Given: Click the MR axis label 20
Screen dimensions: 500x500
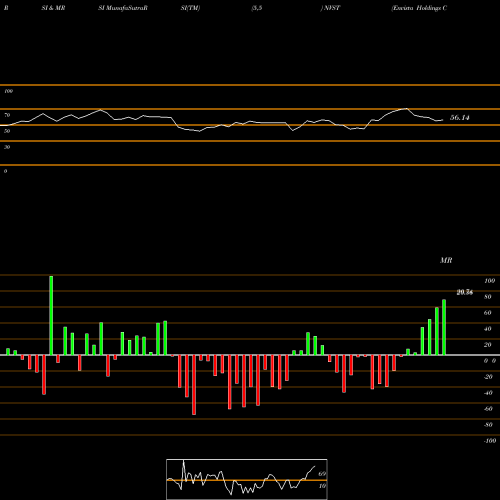Looking at the screenshot, I should tap(488, 345).
